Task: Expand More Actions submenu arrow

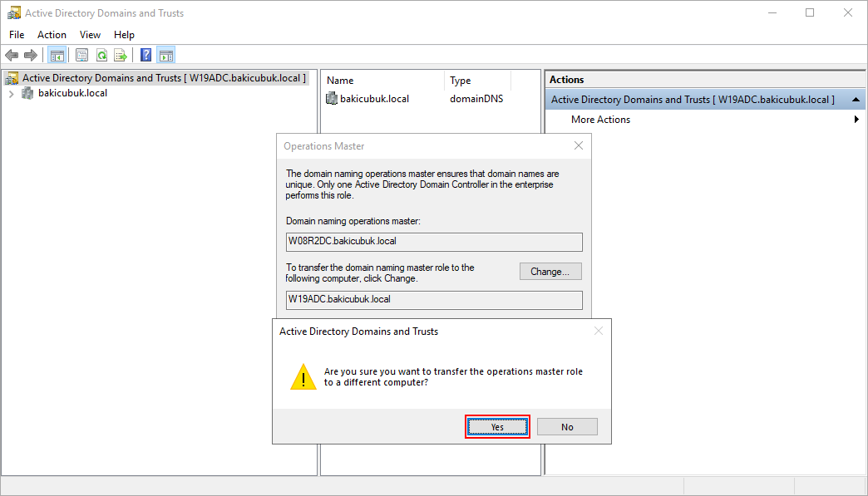Action: 856,120
